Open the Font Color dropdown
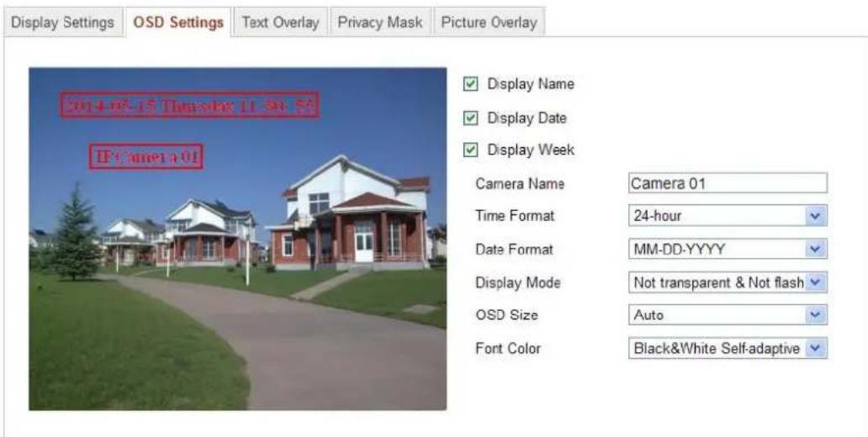This screenshot has width=868, height=437. 728,349
